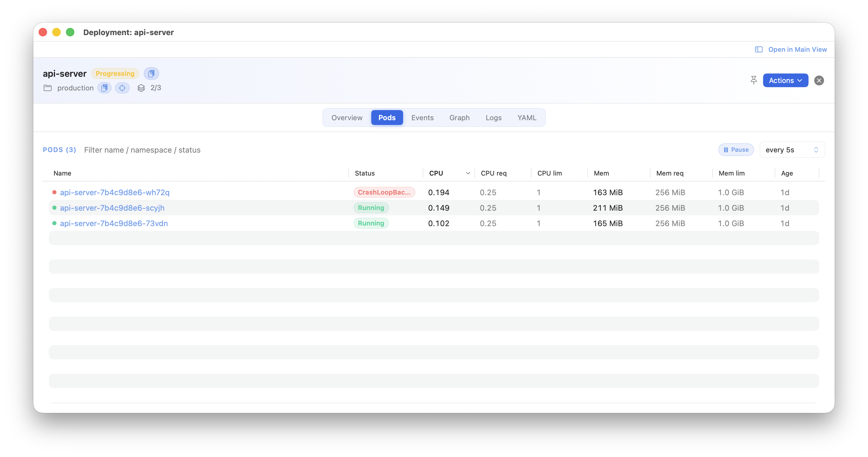Copy the production namespace name
The image size is (868, 457).
click(x=104, y=88)
